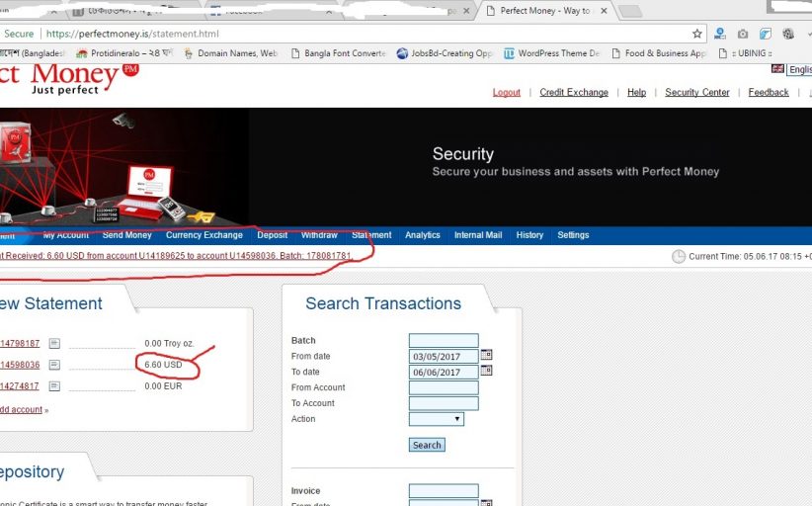Image resolution: width=812 pixels, height=506 pixels.
Task: Click the clock icon beside Current Time
Action: 679,256
